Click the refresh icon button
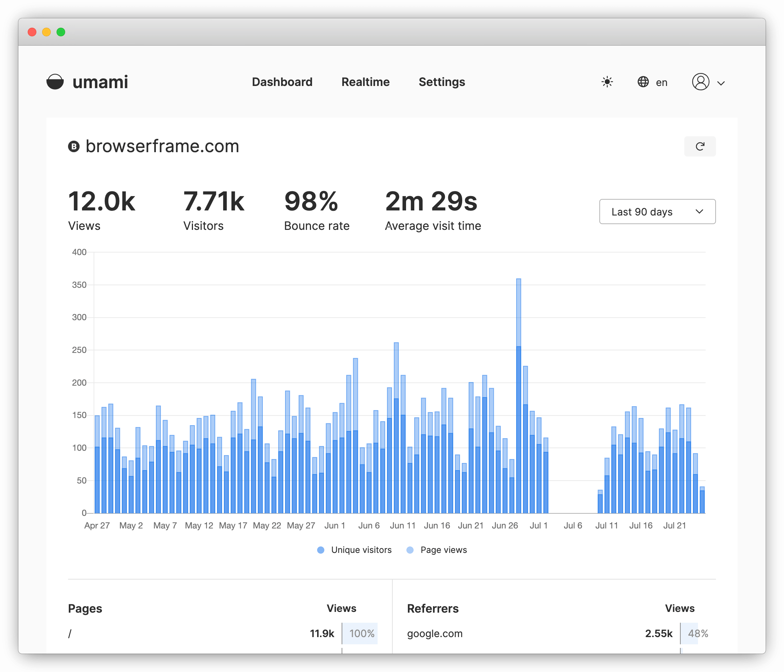Viewport: 784px width, 672px height. click(x=700, y=146)
